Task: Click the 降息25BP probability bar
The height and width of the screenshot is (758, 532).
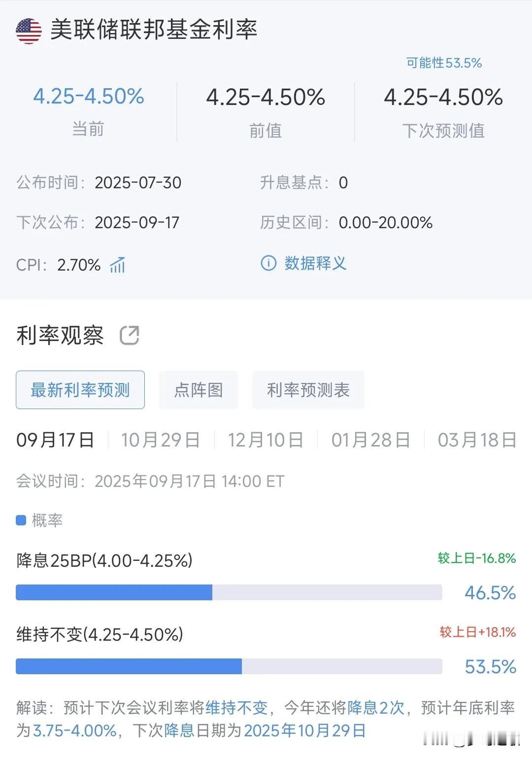Action: pyautogui.click(x=229, y=592)
